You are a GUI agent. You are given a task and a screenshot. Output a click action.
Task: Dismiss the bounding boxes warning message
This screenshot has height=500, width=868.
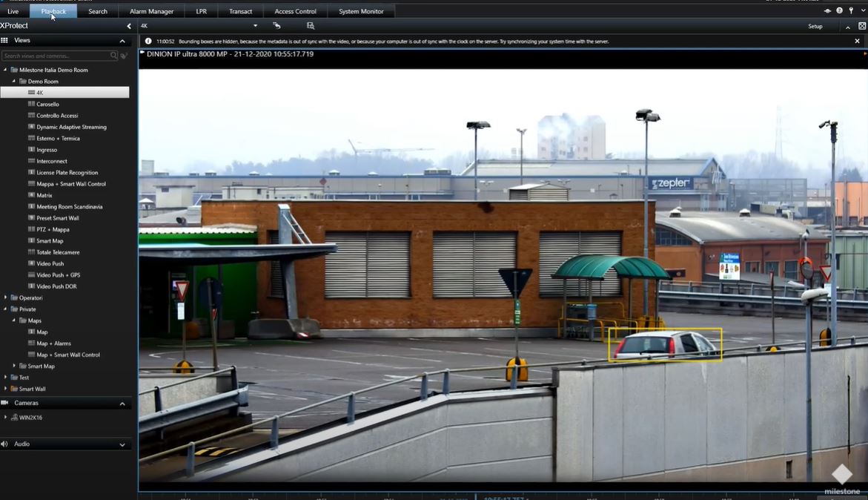858,42
